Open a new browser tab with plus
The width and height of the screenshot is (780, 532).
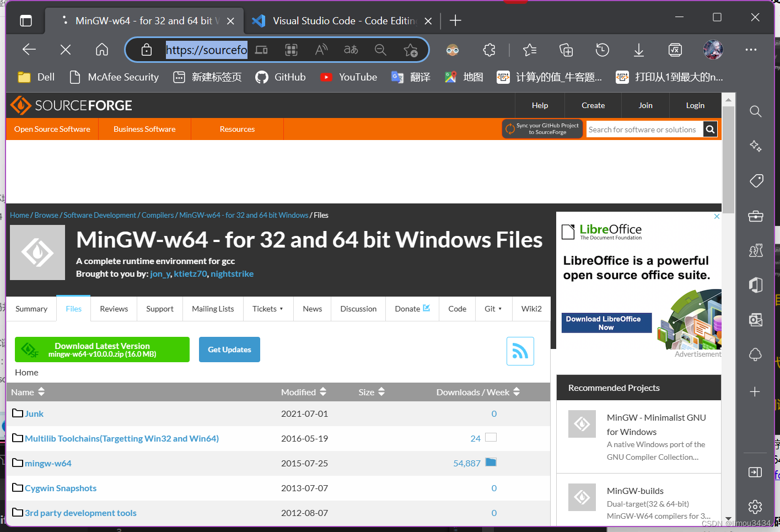coord(455,21)
